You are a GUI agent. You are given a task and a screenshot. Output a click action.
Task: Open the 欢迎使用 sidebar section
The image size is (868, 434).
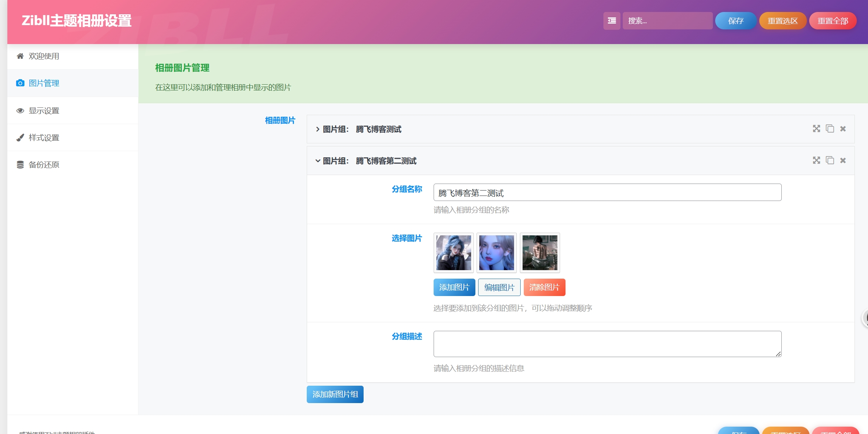(44, 56)
